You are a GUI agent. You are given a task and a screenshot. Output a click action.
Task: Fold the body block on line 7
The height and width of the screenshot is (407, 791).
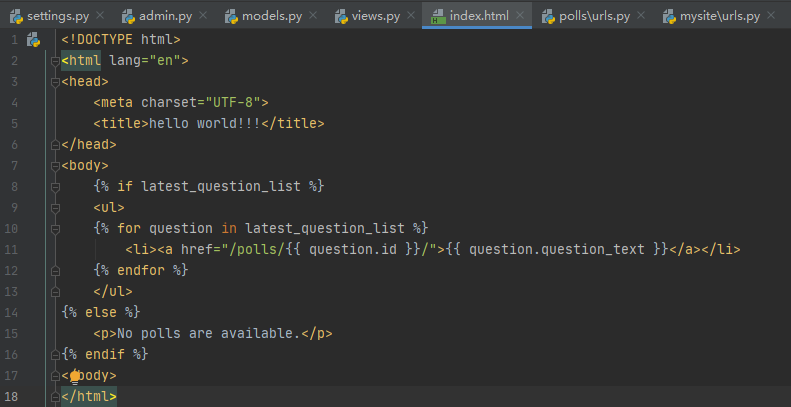[x=52, y=166]
